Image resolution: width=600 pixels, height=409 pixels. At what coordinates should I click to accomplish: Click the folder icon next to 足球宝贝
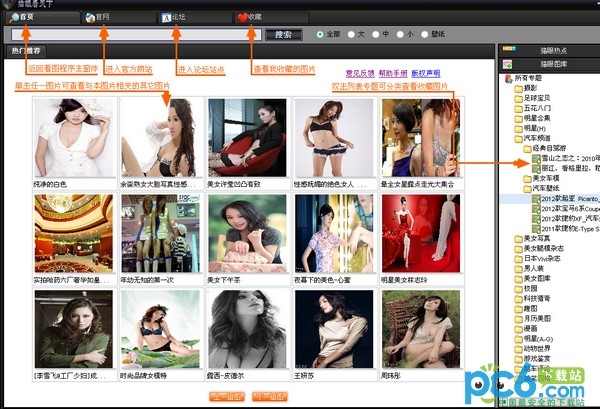coord(518,99)
